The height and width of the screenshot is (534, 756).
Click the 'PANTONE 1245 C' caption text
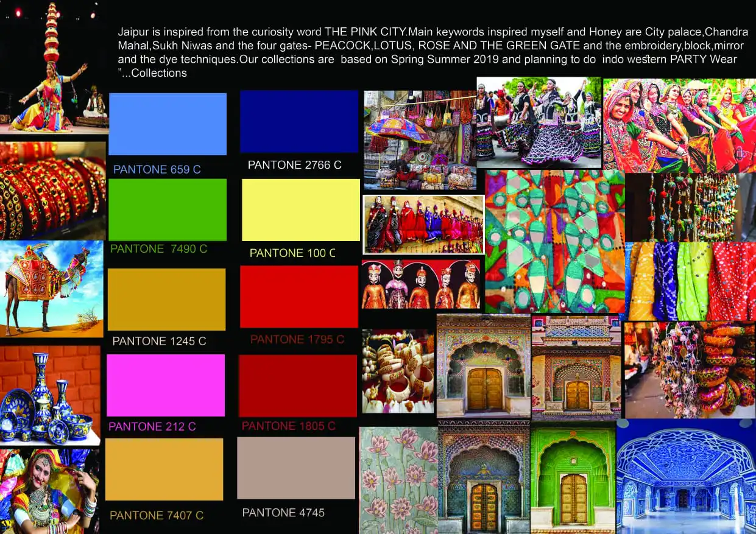click(x=160, y=342)
